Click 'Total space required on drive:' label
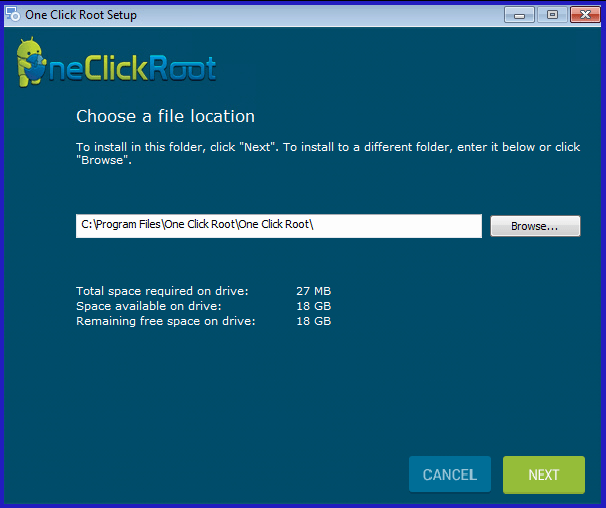Viewport: 606px width, 508px height. tap(162, 291)
